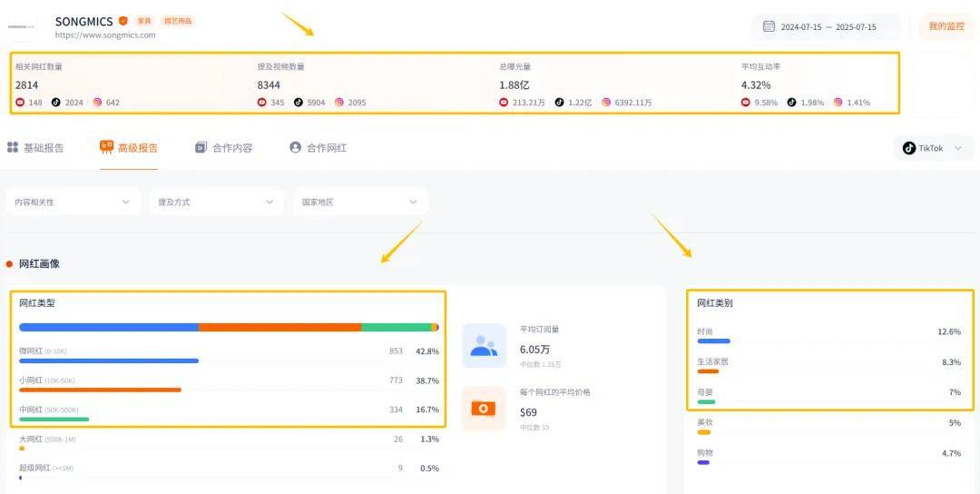Click the 4.32% engagement rate value
This screenshot has width=980, height=494.
pos(756,85)
